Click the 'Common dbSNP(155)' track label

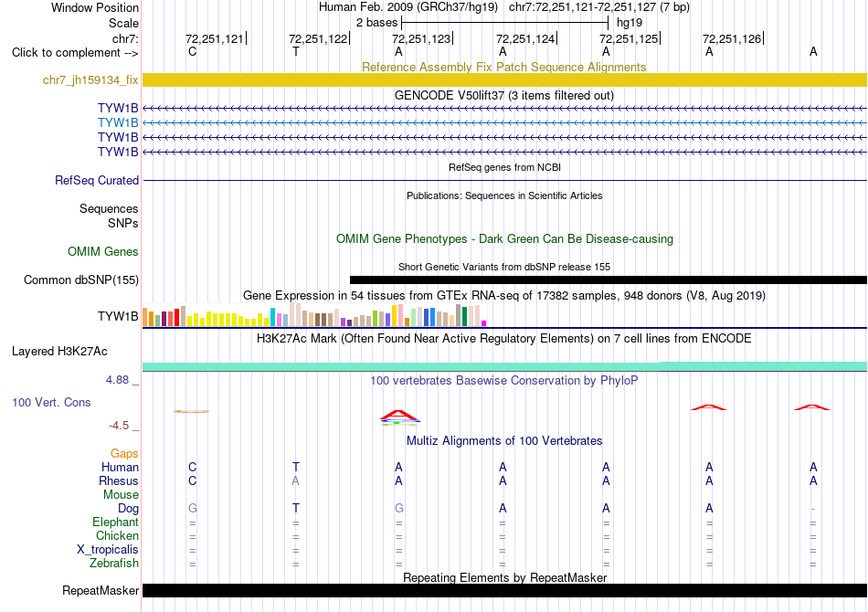80,280
